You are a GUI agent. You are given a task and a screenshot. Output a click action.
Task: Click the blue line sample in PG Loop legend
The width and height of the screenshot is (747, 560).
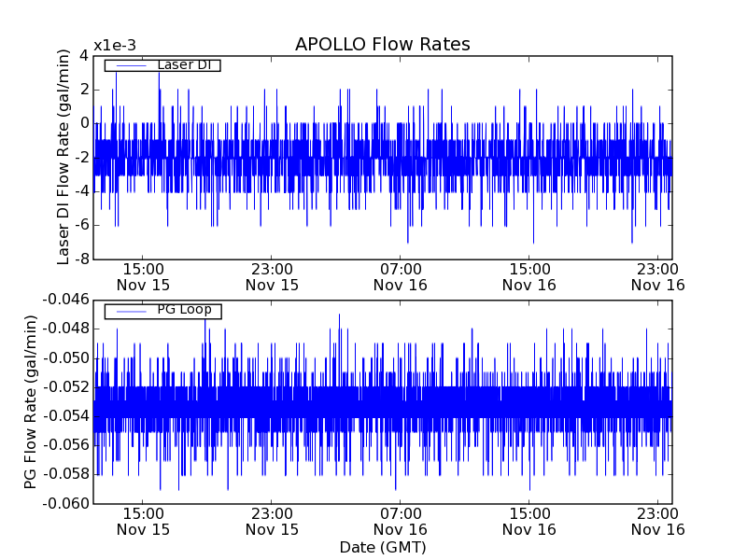click(x=132, y=311)
